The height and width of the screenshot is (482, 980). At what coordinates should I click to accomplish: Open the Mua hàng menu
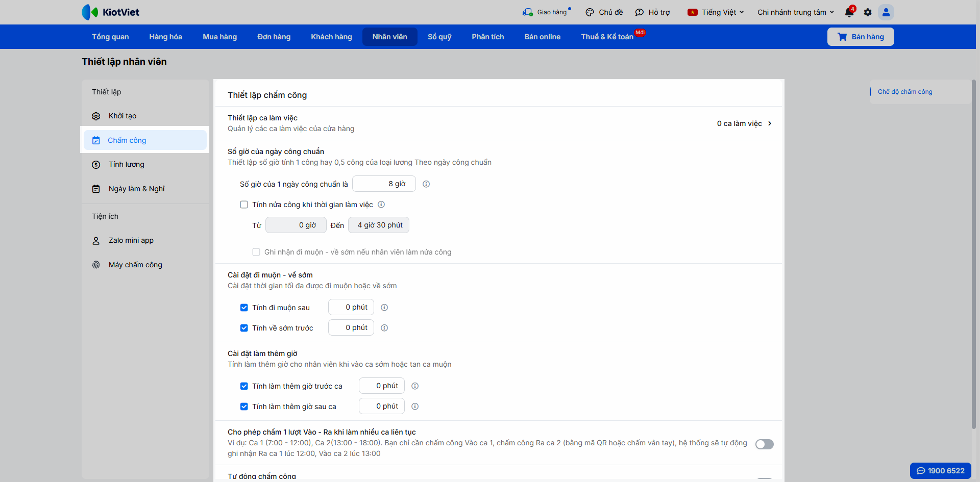point(220,37)
